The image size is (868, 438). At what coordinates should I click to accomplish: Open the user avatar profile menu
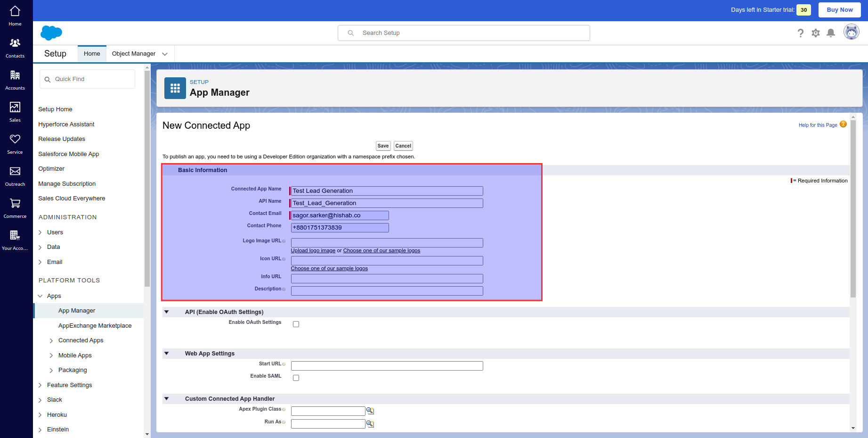coord(851,32)
